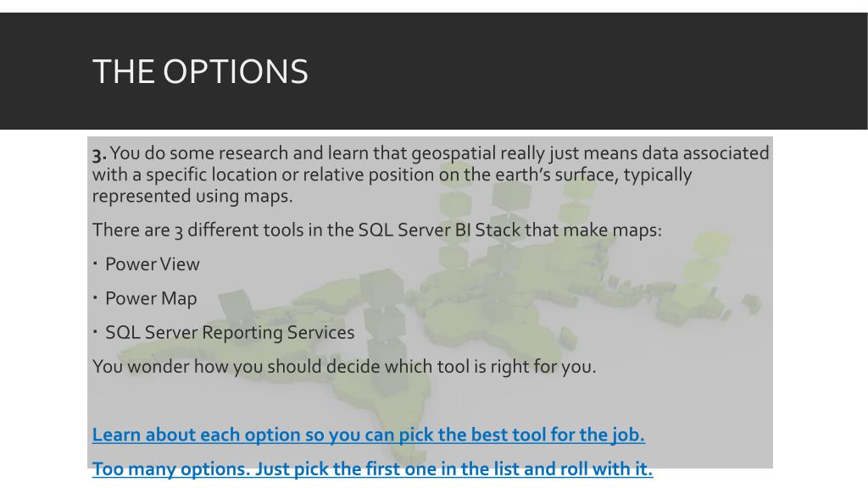Click the bullet marker before SQL Server Reporting Services
Viewport: 868px width, 488px height.
[x=95, y=332]
